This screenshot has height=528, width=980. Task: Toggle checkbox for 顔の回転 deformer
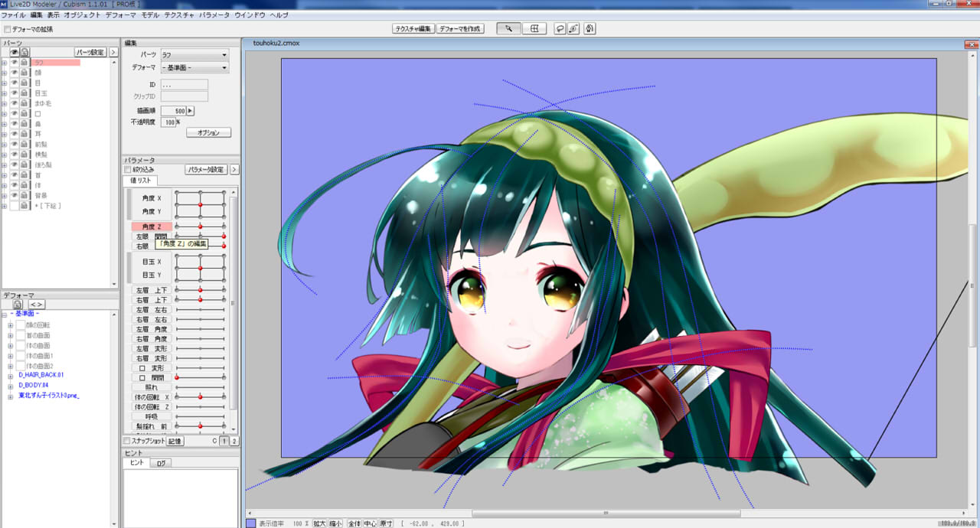[x=21, y=324]
